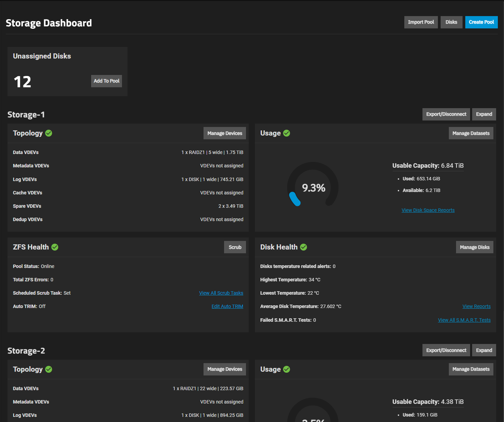Screen dimensions: 504x422
Task: Open the View All S.M.A.R.T. Tests link
Action: pyautogui.click(x=464, y=320)
